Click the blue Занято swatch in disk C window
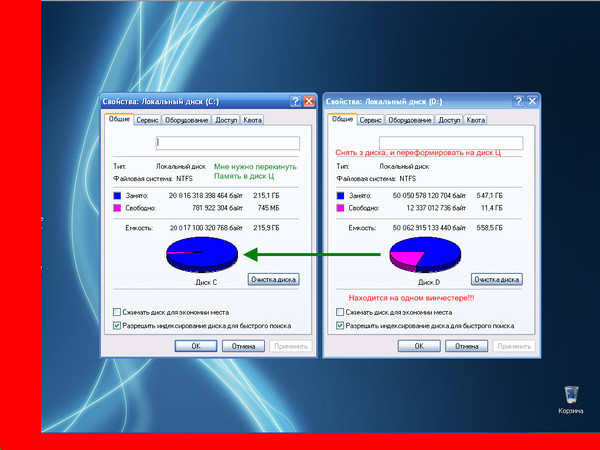 pyautogui.click(x=117, y=196)
